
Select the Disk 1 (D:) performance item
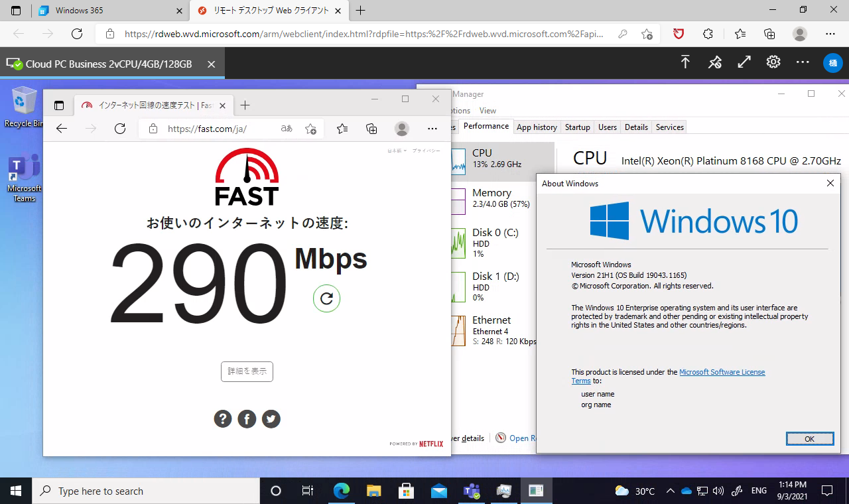tap(494, 286)
